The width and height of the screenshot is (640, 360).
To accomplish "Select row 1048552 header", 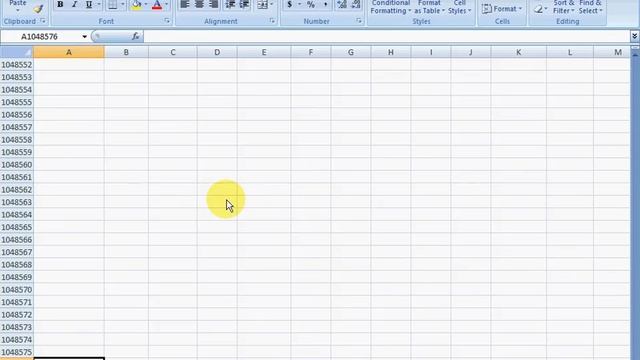I will click(17, 64).
